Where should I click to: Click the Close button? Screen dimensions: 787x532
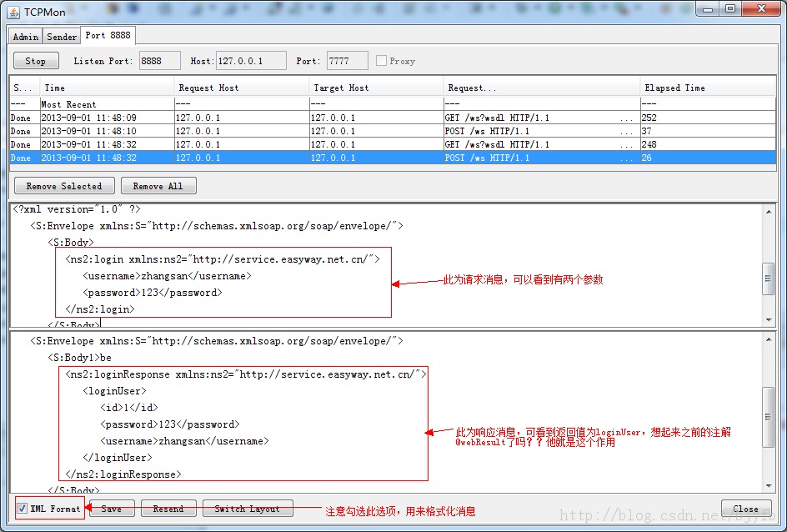[745, 508]
